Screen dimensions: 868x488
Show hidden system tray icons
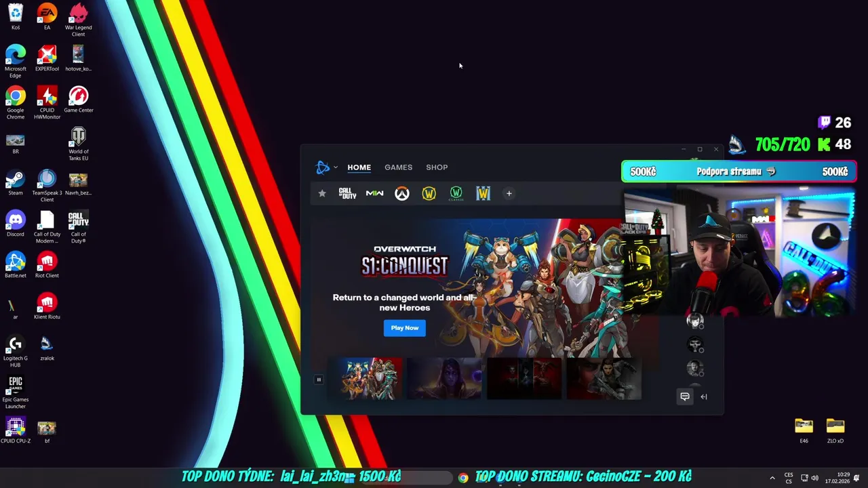pyautogui.click(x=772, y=478)
